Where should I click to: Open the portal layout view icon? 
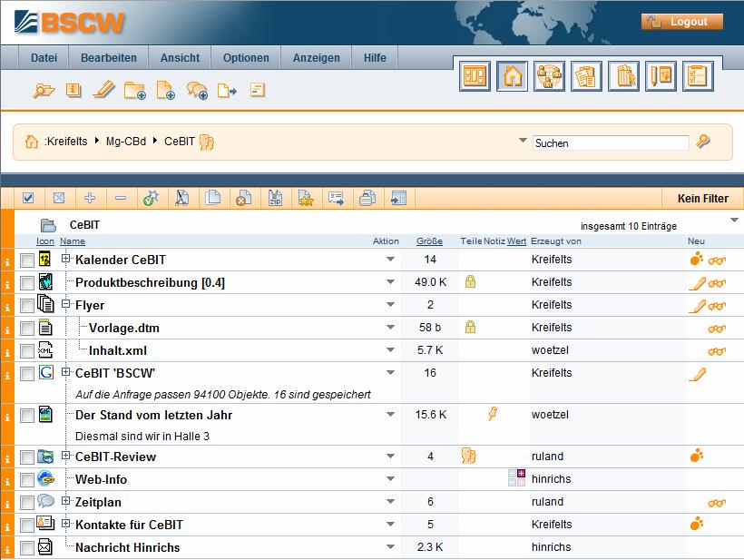pos(475,76)
